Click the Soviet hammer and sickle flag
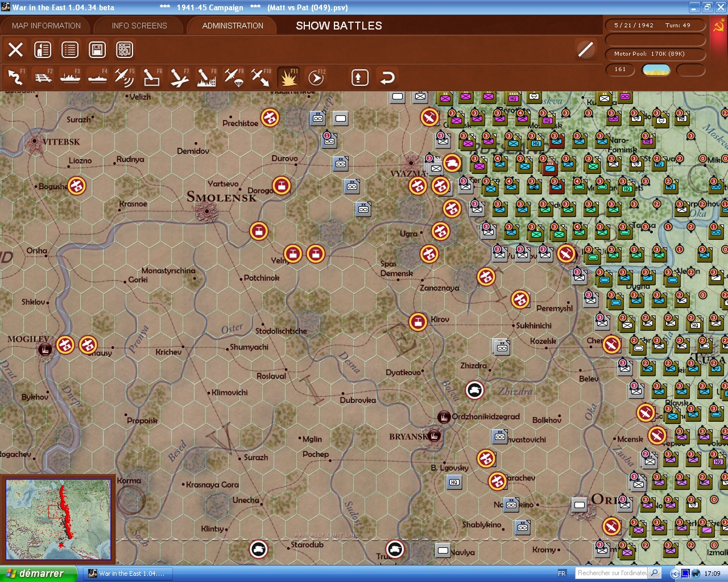 click(718, 26)
